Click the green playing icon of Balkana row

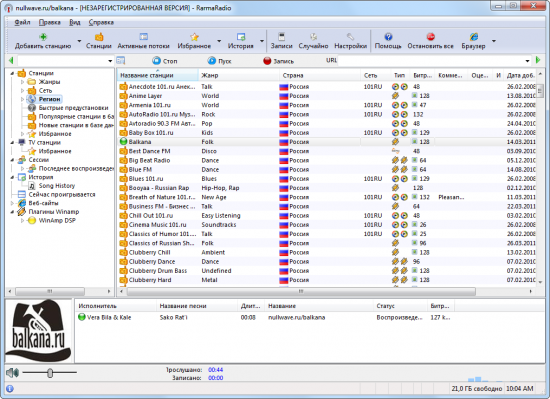click(x=123, y=142)
